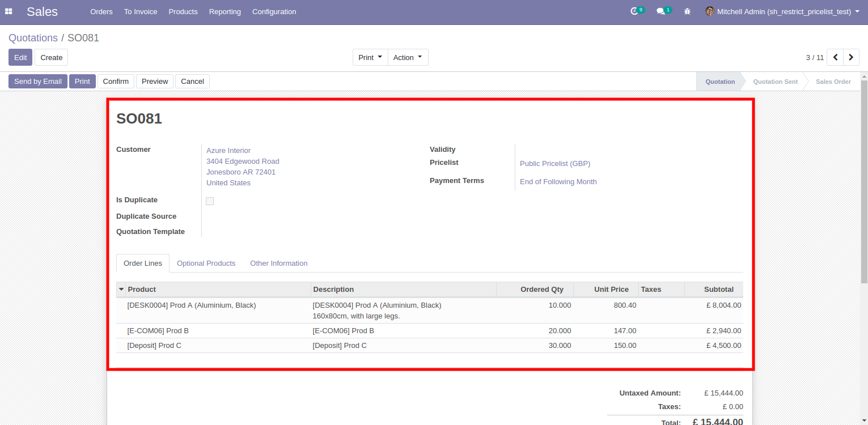Screen dimensions: 868x425
Task: Click the record counter 3 / 11
Action: tap(815, 57)
